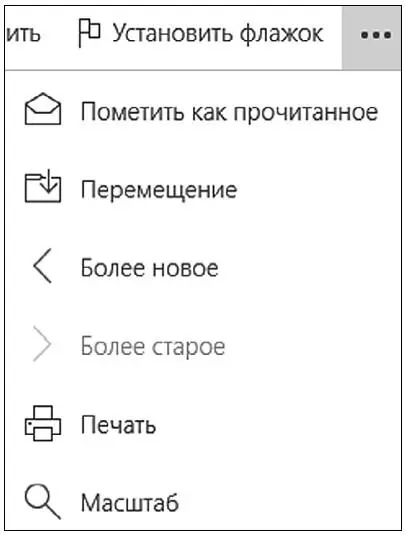The image size is (406, 535).
Task: Open the Масштаб zoom option
Action: coord(130,503)
